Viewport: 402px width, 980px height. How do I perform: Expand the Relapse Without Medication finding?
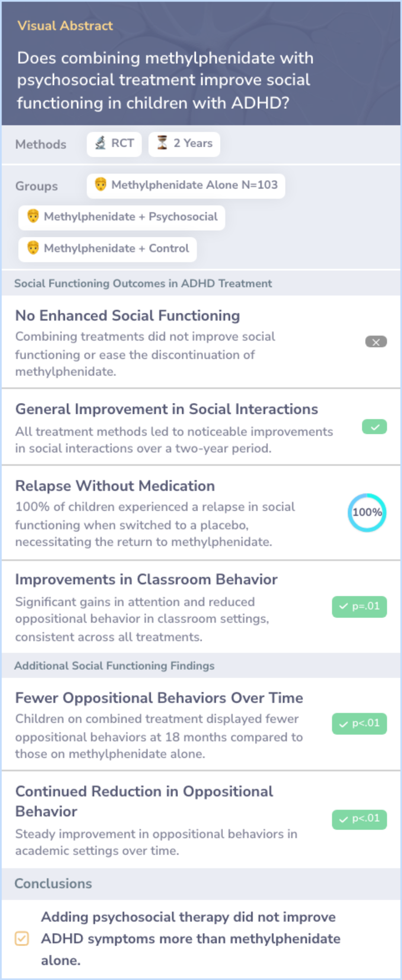click(x=201, y=513)
